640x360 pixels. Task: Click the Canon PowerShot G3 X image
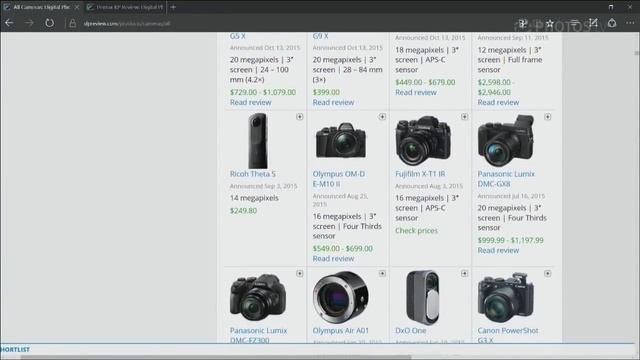pyautogui.click(x=506, y=297)
